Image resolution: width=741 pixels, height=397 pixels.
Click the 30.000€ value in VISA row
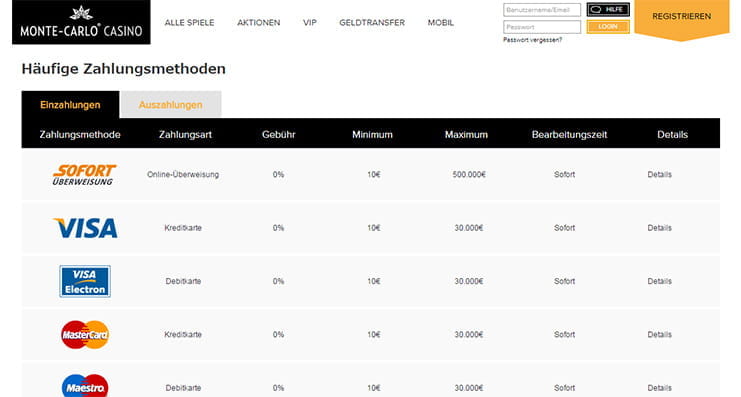pyautogui.click(x=469, y=228)
